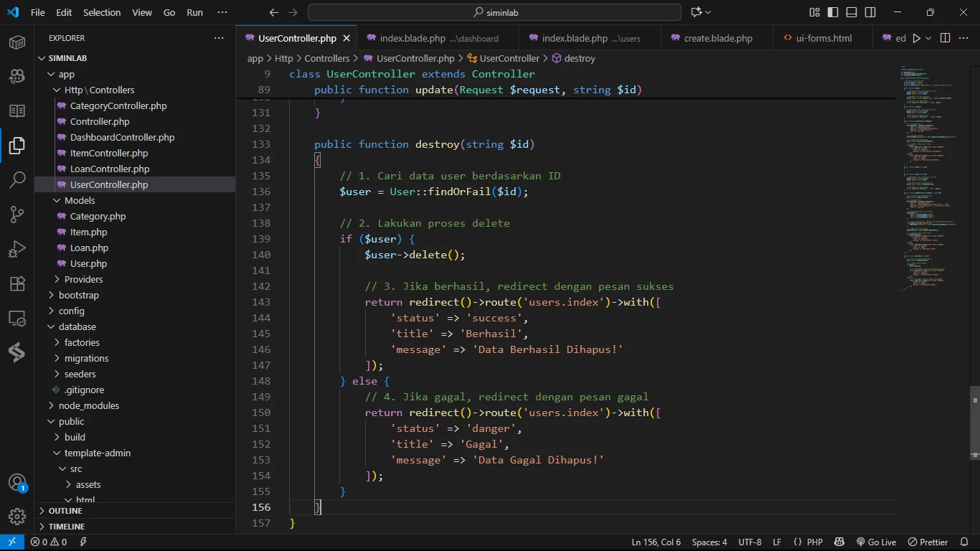Switch to the ui-forms.html tab

[x=824, y=38]
